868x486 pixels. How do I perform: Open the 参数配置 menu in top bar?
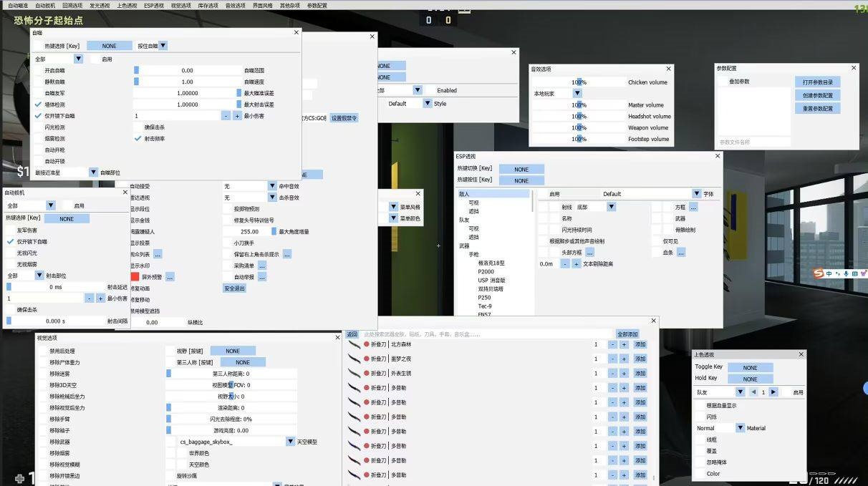pyautogui.click(x=317, y=5)
